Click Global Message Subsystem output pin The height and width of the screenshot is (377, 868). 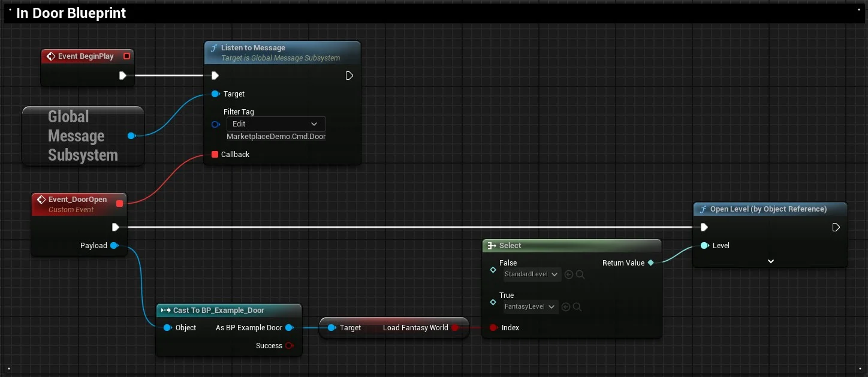pos(131,136)
